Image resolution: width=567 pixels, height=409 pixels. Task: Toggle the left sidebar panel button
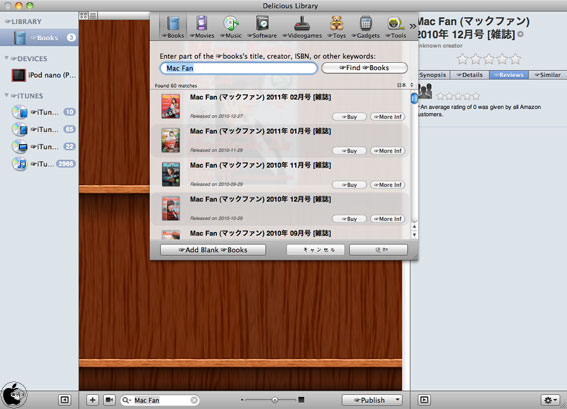click(x=64, y=400)
